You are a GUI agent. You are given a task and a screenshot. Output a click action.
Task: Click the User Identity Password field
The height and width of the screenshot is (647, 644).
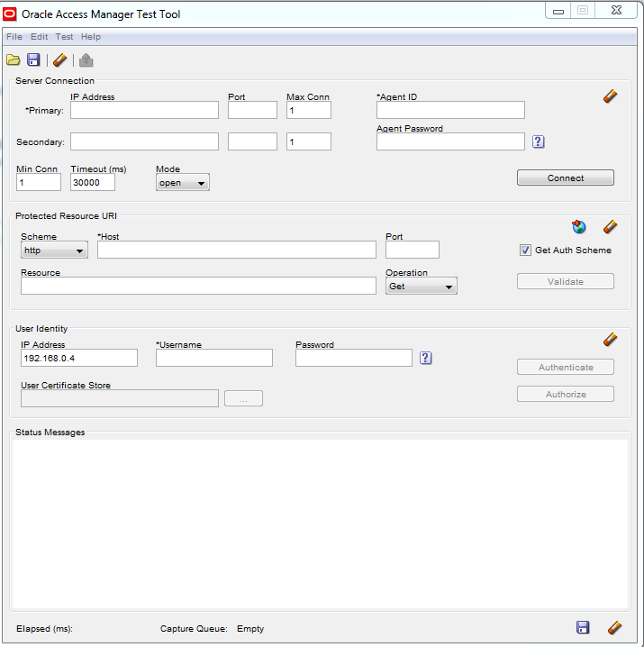pyautogui.click(x=354, y=358)
